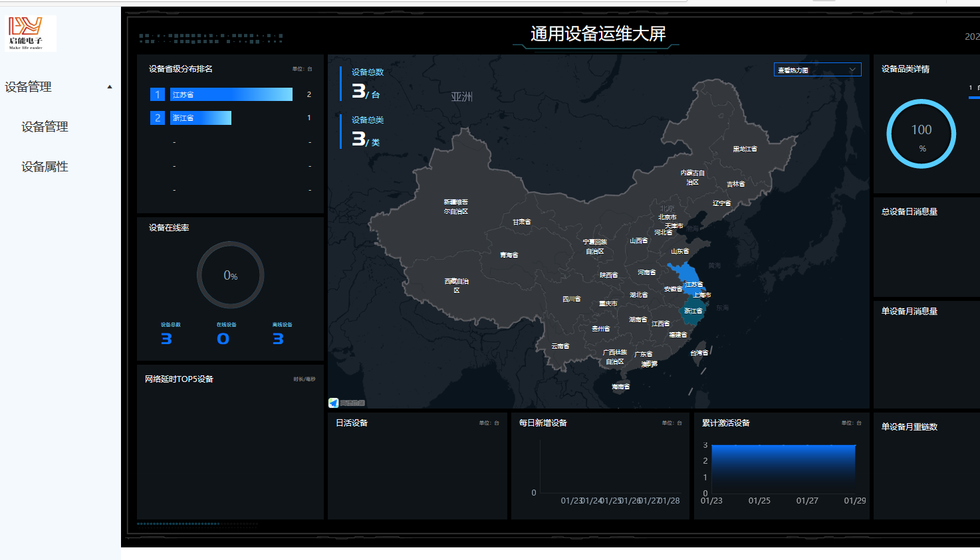Click the map provider logo icon

pos(334,403)
